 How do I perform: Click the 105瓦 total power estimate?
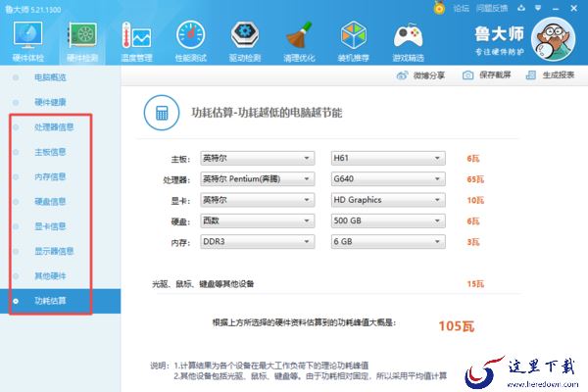(456, 326)
